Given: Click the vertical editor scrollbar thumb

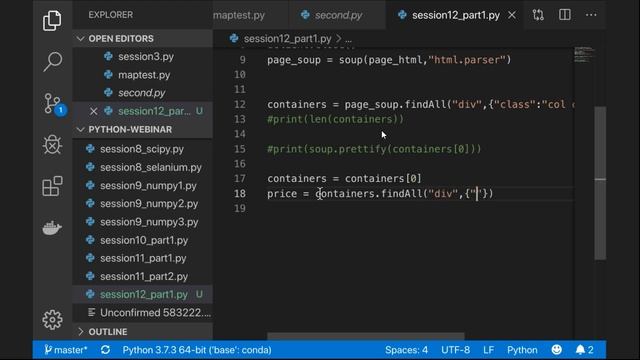Looking at the screenshot, I should [x=600, y=183].
